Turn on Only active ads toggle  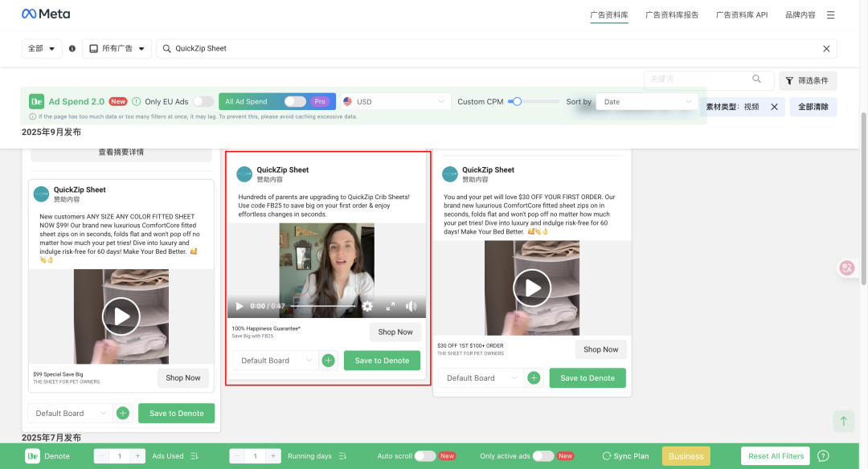[542, 456]
